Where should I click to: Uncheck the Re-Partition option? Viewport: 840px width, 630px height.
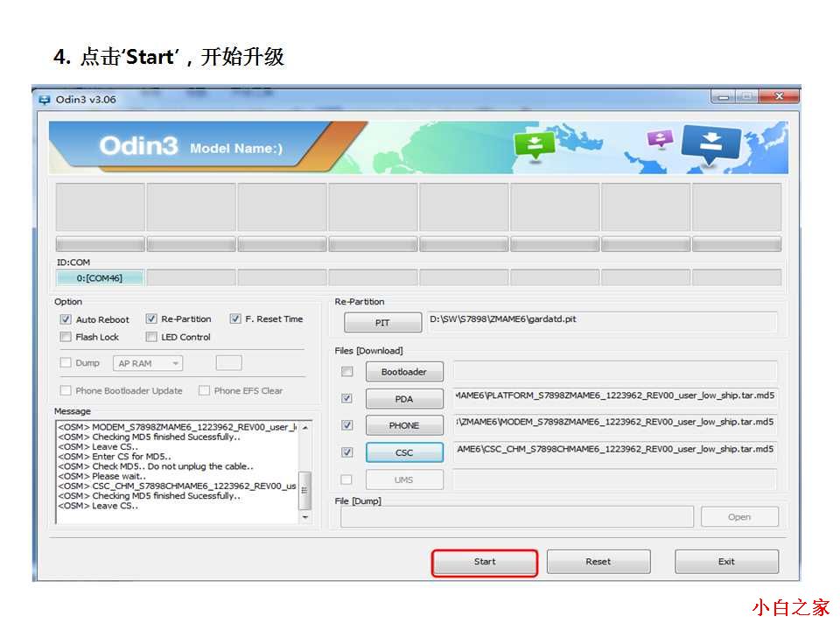click(151, 318)
